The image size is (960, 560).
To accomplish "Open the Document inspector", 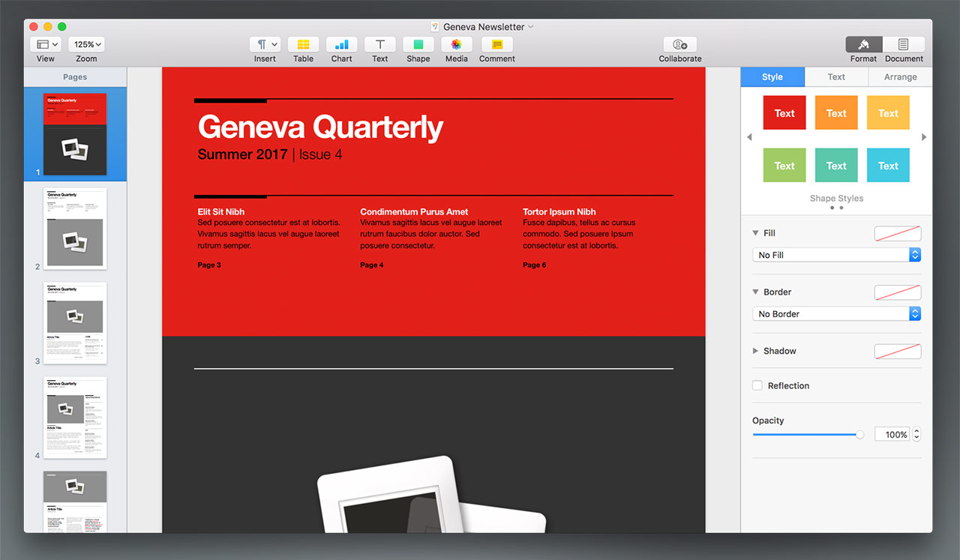I will (x=903, y=45).
